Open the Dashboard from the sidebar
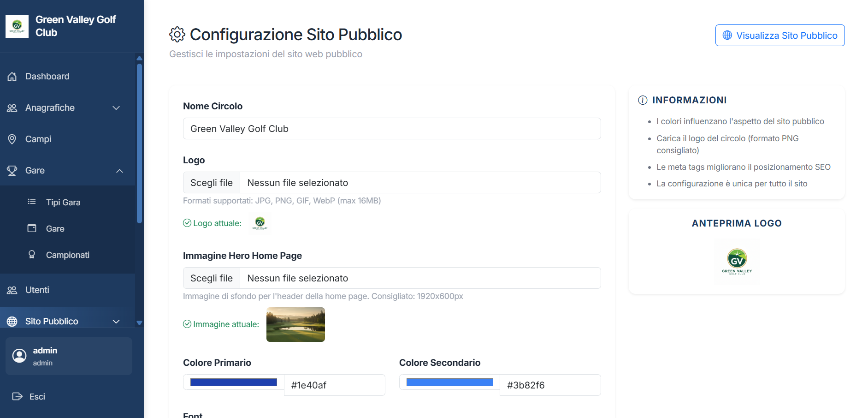The image size is (868, 418). pyautogui.click(x=47, y=76)
